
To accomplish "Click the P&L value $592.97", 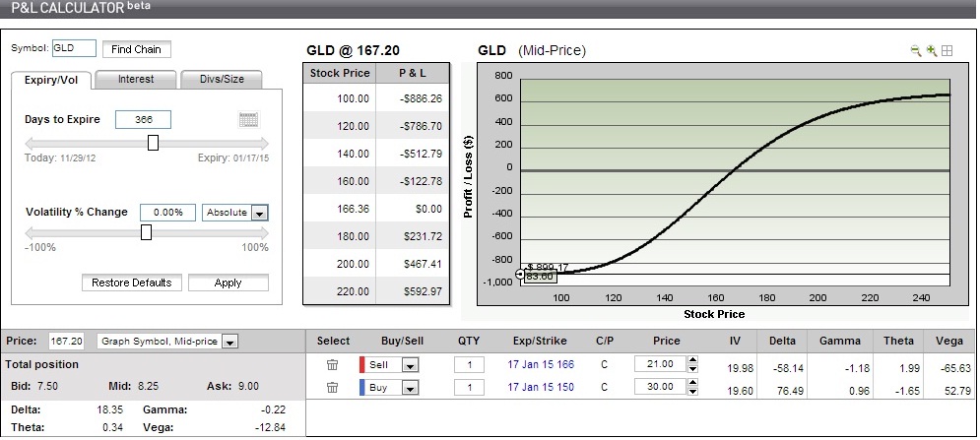I will (424, 291).
